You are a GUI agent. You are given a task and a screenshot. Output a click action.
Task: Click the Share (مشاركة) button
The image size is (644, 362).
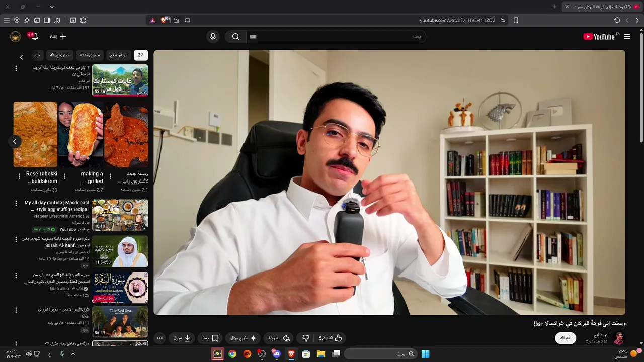tap(279, 338)
